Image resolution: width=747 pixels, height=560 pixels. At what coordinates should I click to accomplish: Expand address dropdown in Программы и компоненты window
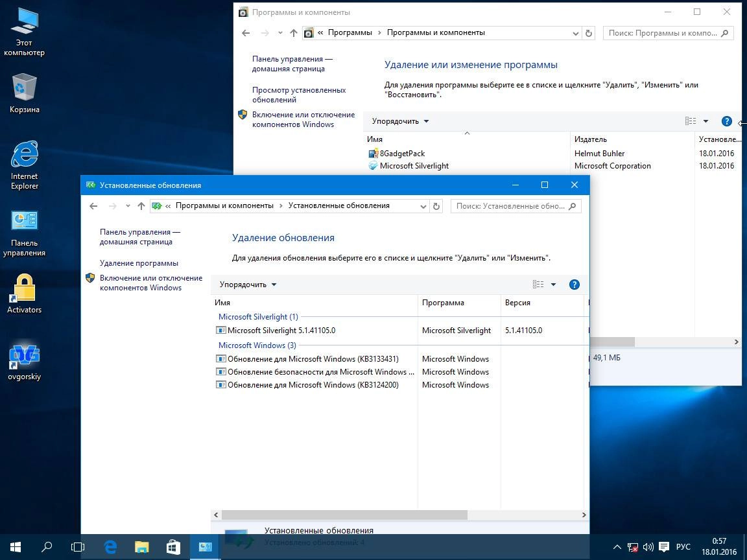[576, 33]
